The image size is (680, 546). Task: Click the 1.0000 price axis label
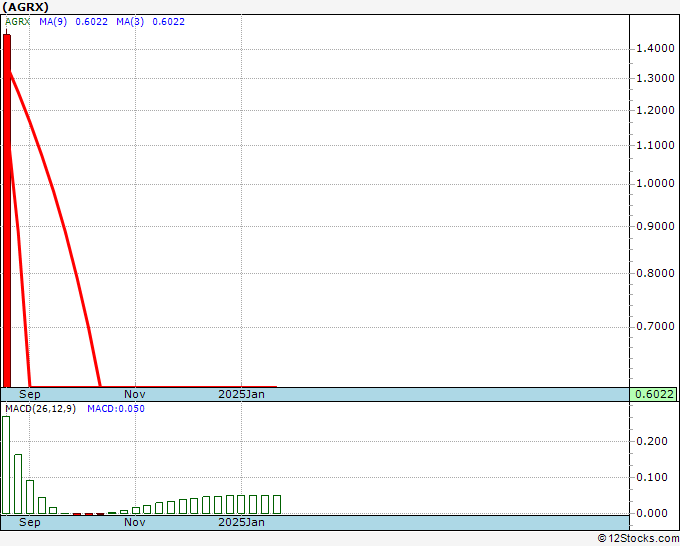655,183
